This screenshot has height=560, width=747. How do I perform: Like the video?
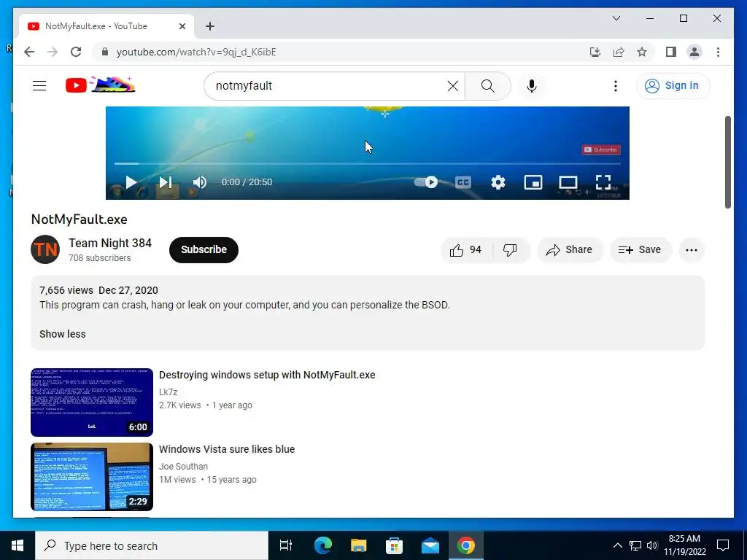(x=466, y=249)
